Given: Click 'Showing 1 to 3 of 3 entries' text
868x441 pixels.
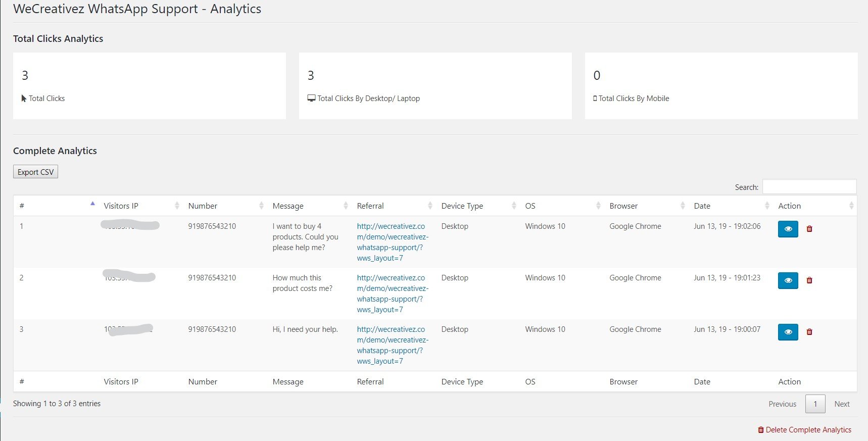Looking at the screenshot, I should [57, 403].
